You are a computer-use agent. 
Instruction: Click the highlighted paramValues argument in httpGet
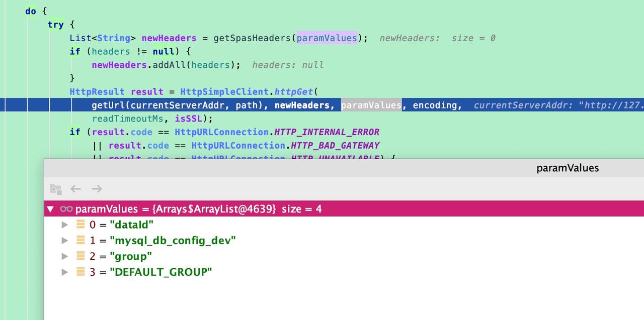coord(371,105)
